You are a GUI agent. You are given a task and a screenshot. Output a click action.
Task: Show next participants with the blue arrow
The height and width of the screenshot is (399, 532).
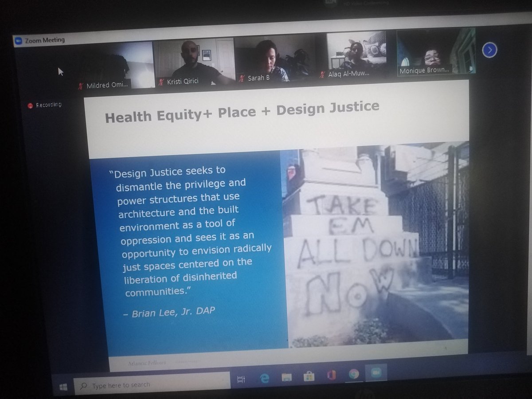(x=489, y=50)
